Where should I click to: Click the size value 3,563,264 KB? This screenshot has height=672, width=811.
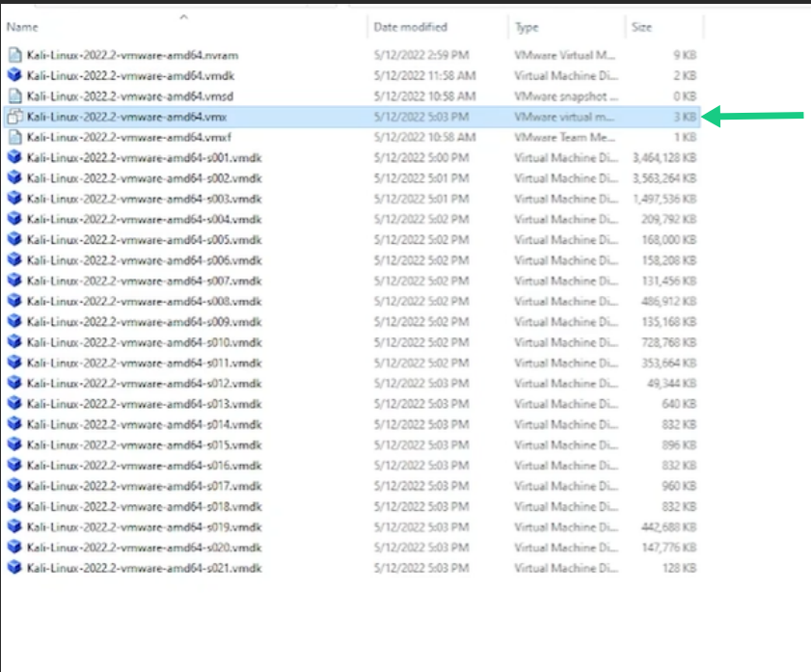pyautogui.click(x=664, y=178)
